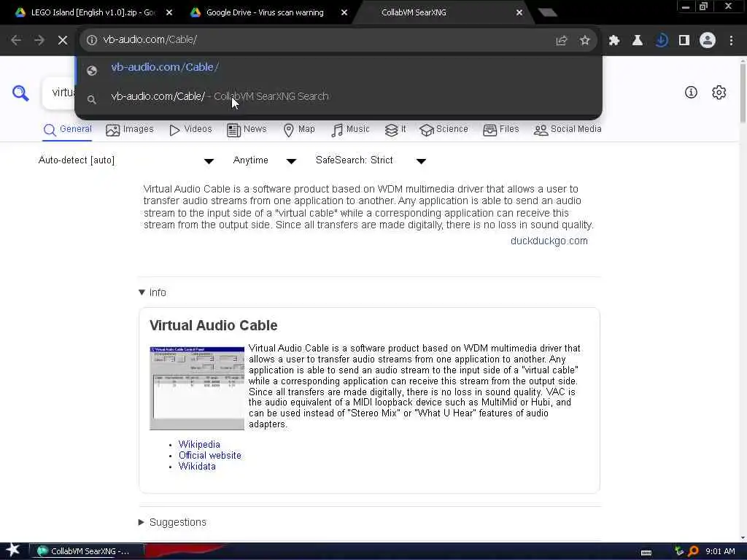The width and height of the screenshot is (747, 560).
Task: Select the Music search category
Action: [350, 130]
